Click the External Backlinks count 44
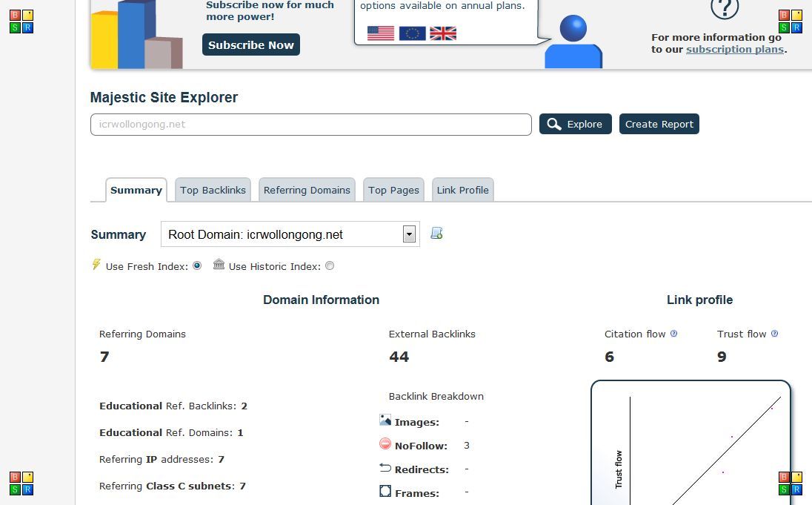 (x=399, y=357)
